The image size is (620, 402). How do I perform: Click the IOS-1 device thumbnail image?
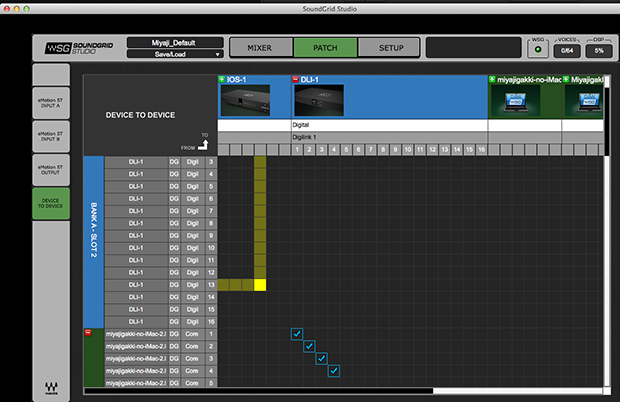(246, 100)
